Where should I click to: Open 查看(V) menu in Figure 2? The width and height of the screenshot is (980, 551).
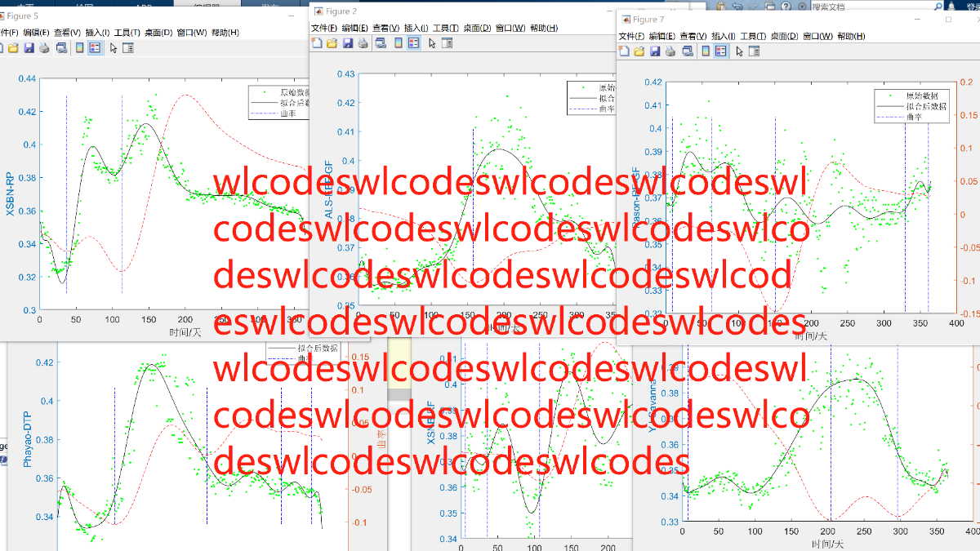(385, 28)
